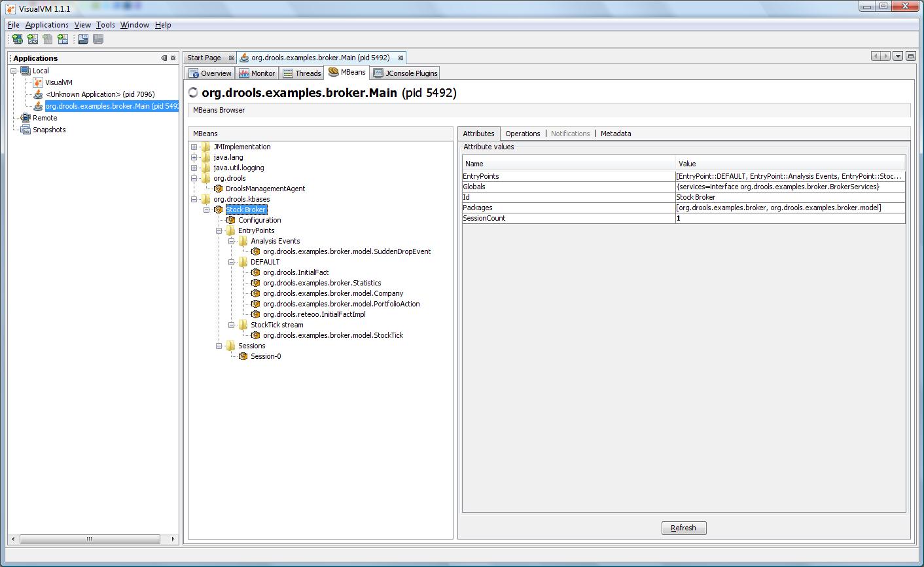924x567 pixels.
Task: Select the org.drools.reteoo.InitialFactImpl node
Action: click(x=314, y=314)
